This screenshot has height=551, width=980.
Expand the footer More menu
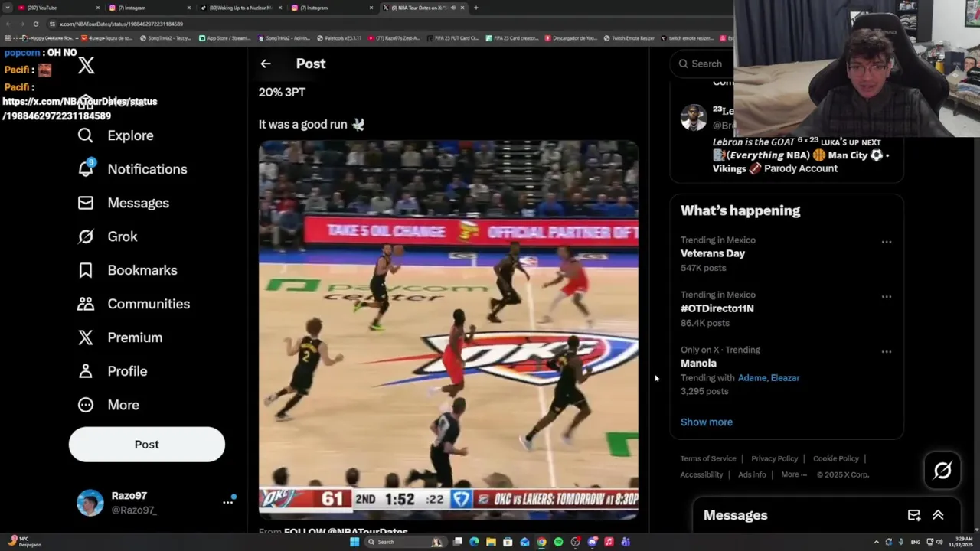[x=794, y=474]
